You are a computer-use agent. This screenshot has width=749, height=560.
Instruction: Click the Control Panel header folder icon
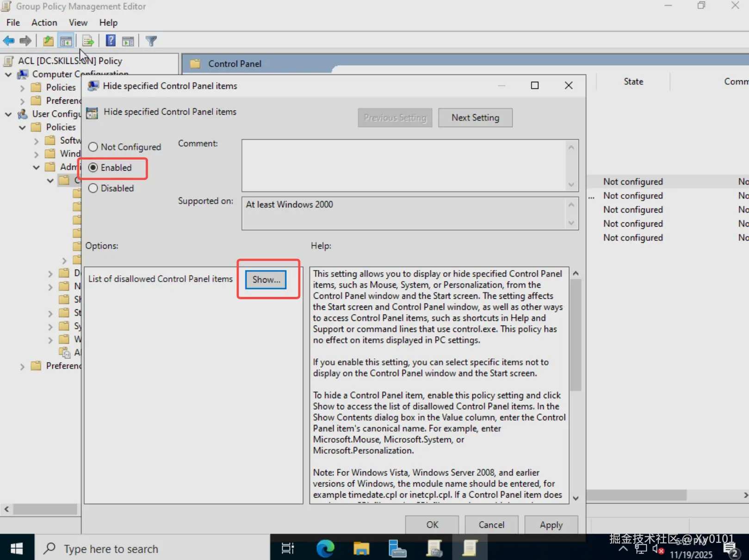click(195, 64)
